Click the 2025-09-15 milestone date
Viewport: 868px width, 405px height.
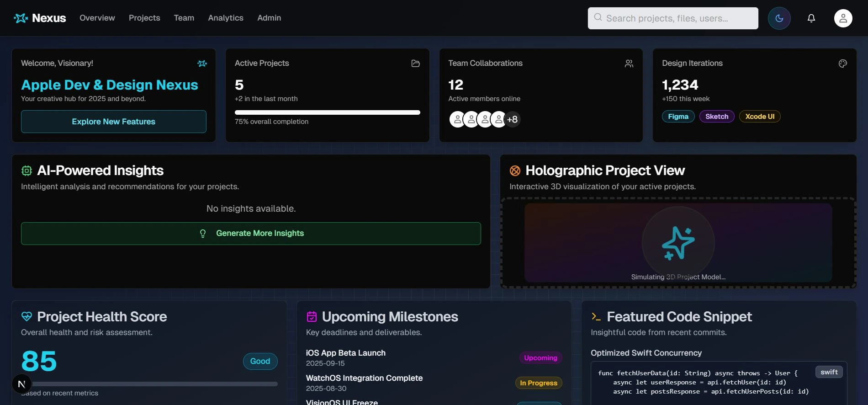tap(325, 363)
